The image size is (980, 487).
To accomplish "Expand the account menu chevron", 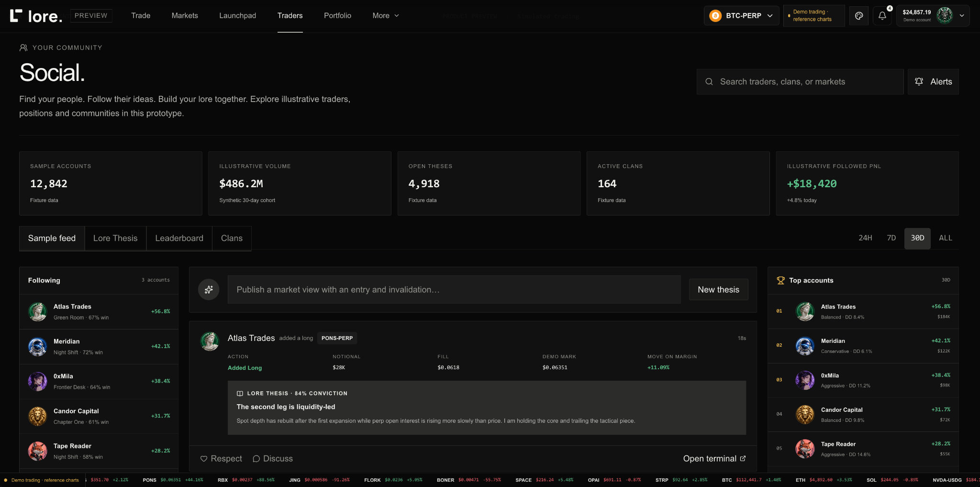I will pos(962,16).
